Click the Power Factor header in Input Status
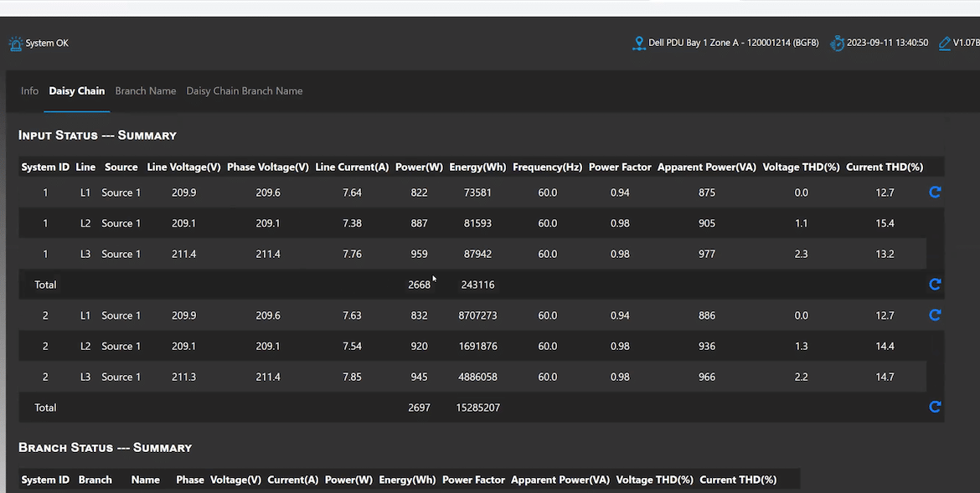980x493 pixels. [620, 167]
